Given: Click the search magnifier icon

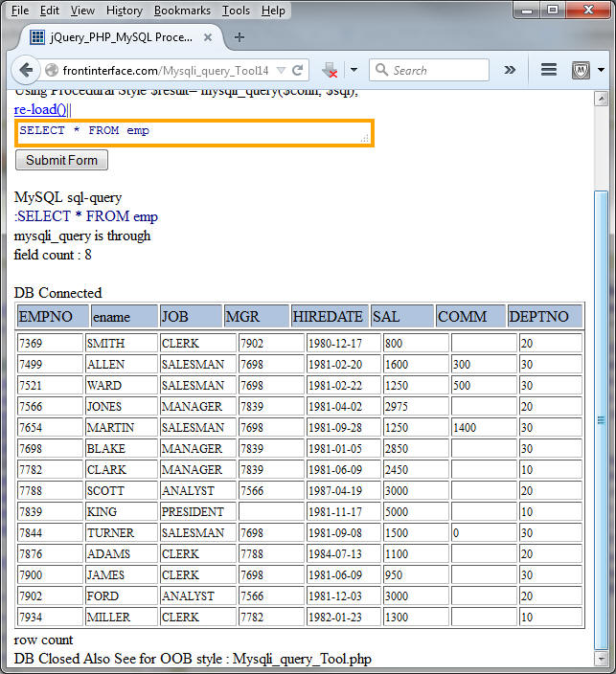Looking at the screenshot, I should tap(381, 70).
